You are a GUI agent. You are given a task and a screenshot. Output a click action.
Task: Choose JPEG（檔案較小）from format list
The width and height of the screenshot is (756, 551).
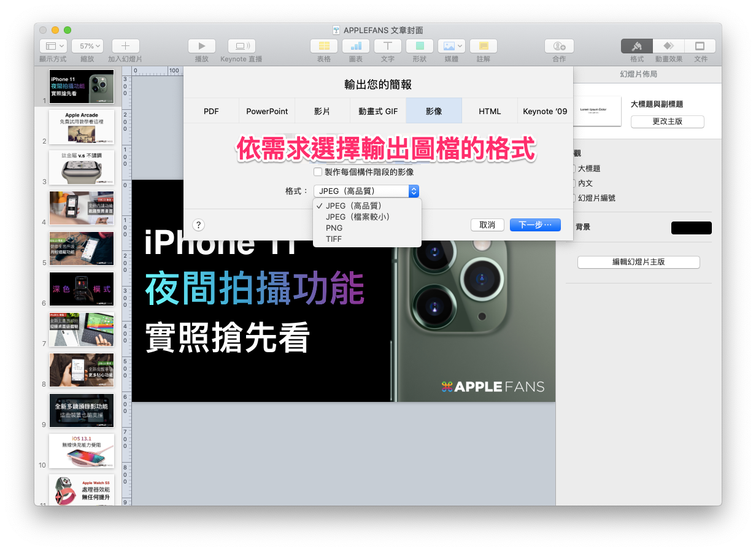click(x=367, y=217)
